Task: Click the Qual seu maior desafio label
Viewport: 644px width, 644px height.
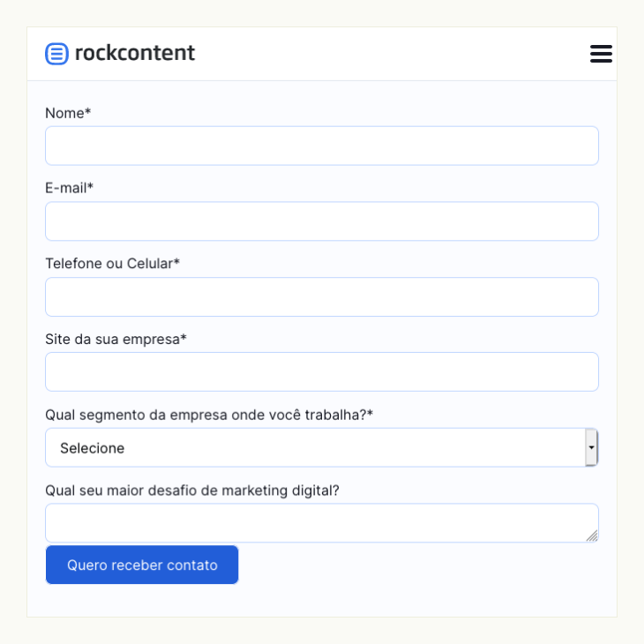Action: (x=192, y=490)
